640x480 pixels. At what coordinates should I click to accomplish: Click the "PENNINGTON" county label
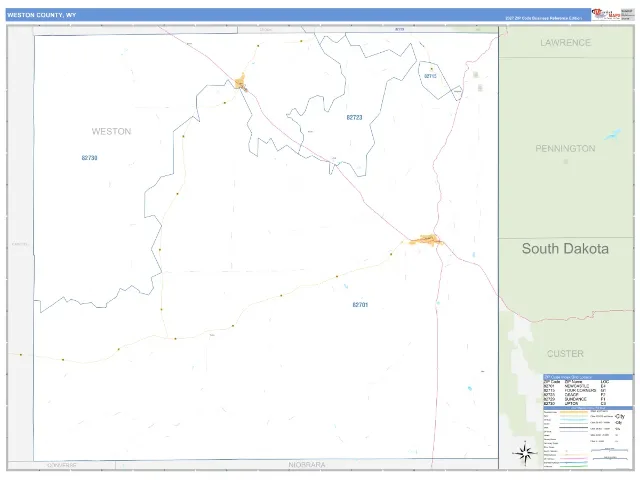pos(565,149)
